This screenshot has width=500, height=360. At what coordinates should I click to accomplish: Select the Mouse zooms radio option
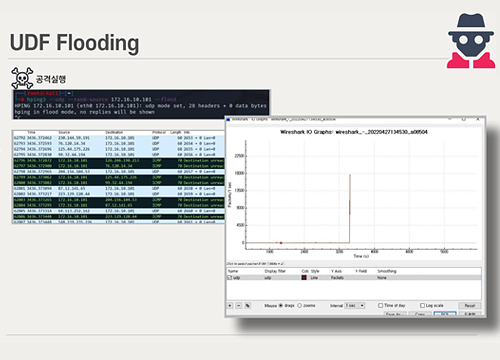tap(299, 305)
